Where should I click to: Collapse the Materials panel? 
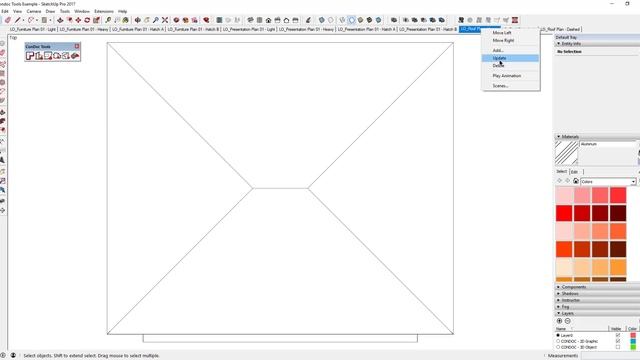tap(558, 137)
